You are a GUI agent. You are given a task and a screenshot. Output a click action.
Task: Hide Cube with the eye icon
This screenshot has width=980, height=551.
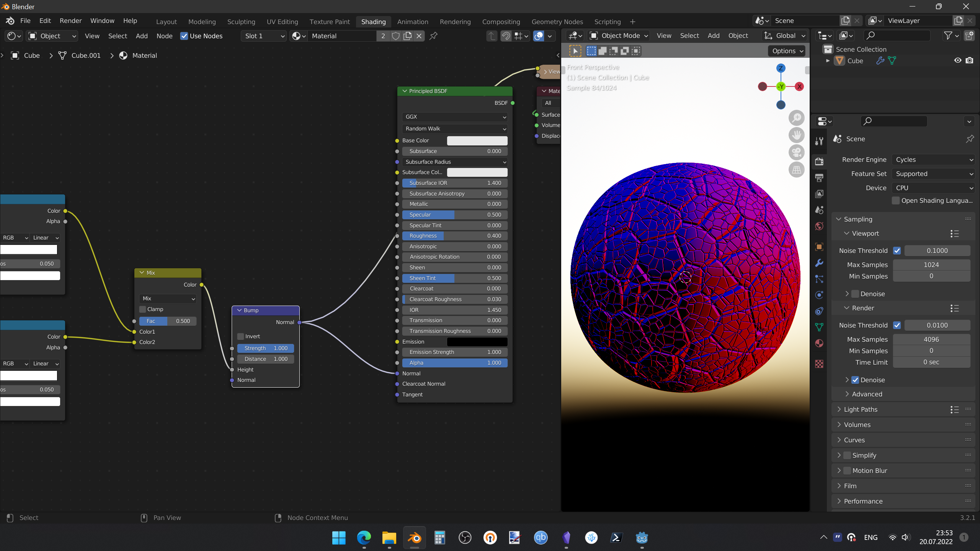958,60
